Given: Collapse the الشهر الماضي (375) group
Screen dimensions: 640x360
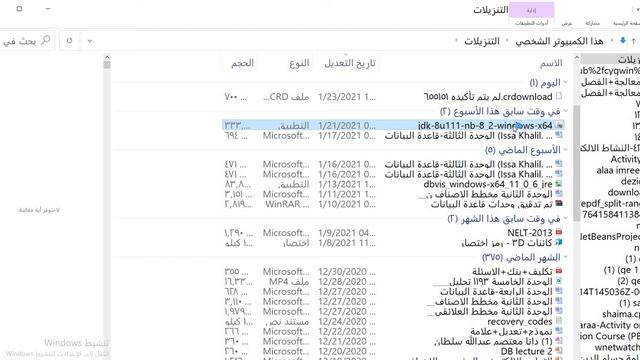Looking at the screenshot, I should [566, 257].
